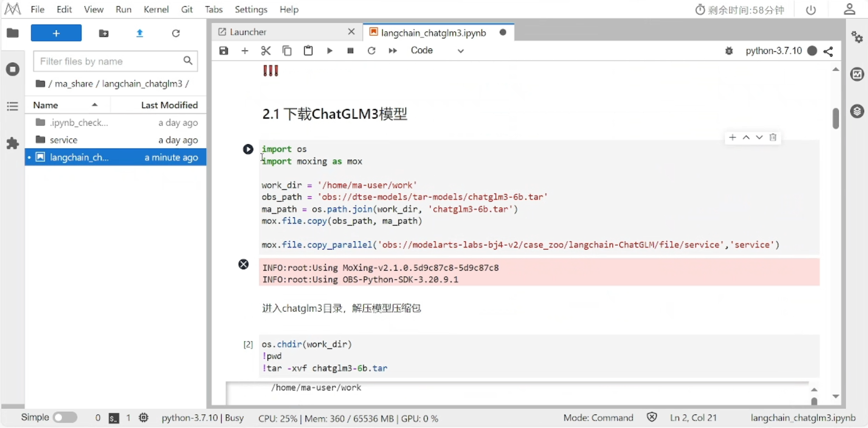Click the root folder breadcrumb icon
This screenshot has height=428, width=868.
40,84
